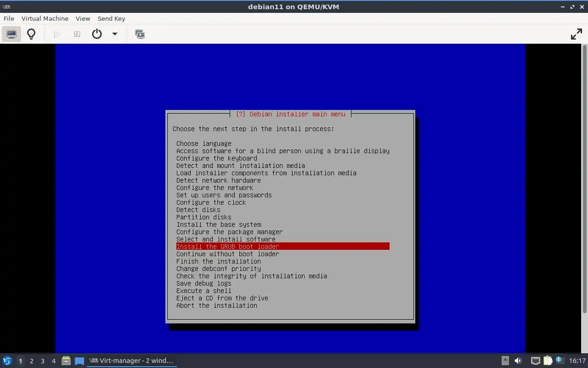Select 'Configure the package manager' entry

tap(229, 232)
